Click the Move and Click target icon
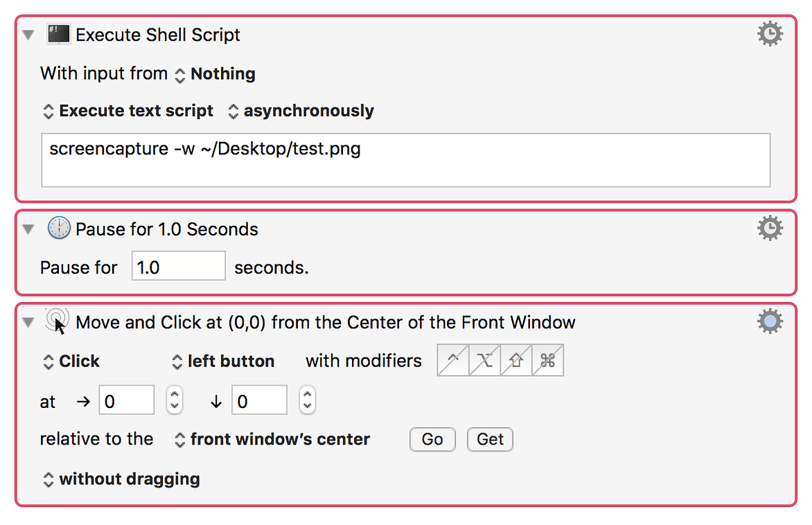This screenshot has height=525, width=812. click(58, 321)
